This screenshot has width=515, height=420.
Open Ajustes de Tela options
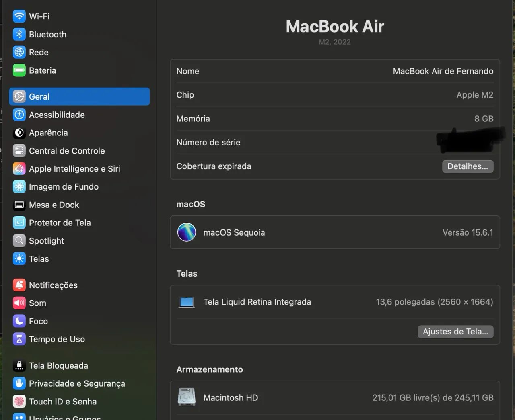[x=455, y=332]
